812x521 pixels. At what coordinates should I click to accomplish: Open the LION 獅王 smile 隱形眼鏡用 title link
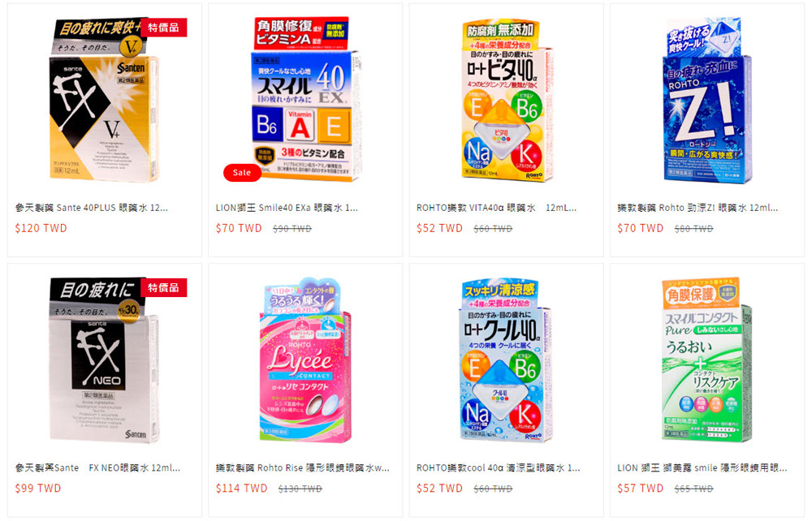pos(702,467)
